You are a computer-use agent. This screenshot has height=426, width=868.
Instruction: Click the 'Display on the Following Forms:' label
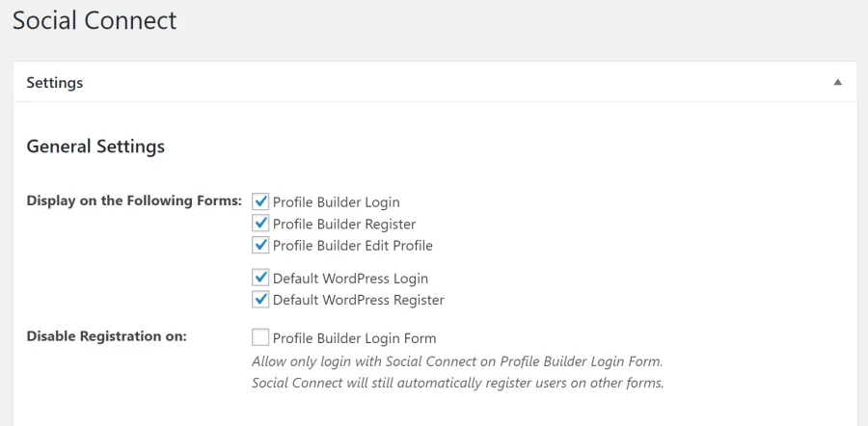(x=134, y=200)
